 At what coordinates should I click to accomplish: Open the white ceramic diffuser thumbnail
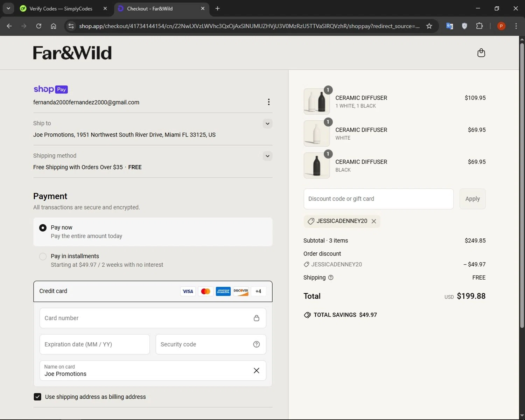[317, 133]
